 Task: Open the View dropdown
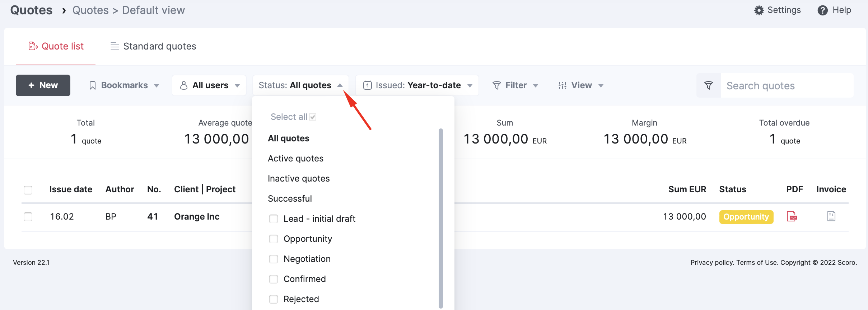tap(581, 85)
